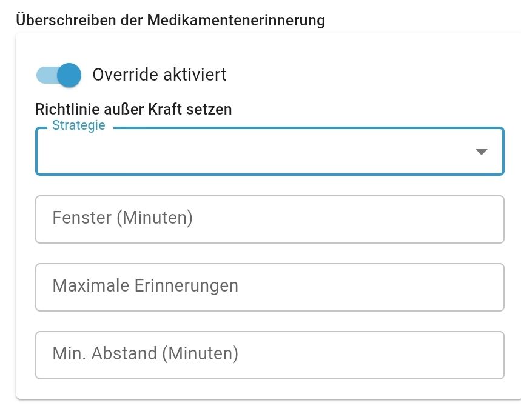
Task: Open the Strategie dropdown arrow
Action: coord(482,152)
